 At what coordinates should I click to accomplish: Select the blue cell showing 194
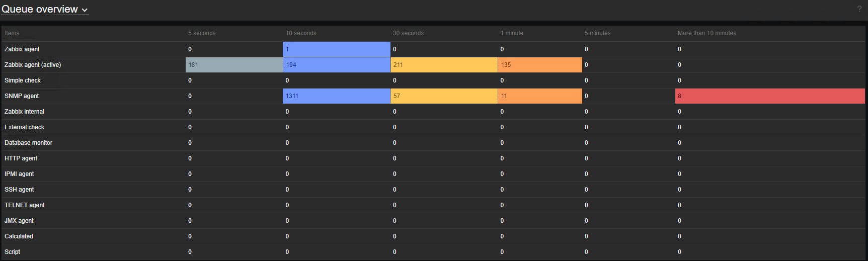click(x=336, y=65)
